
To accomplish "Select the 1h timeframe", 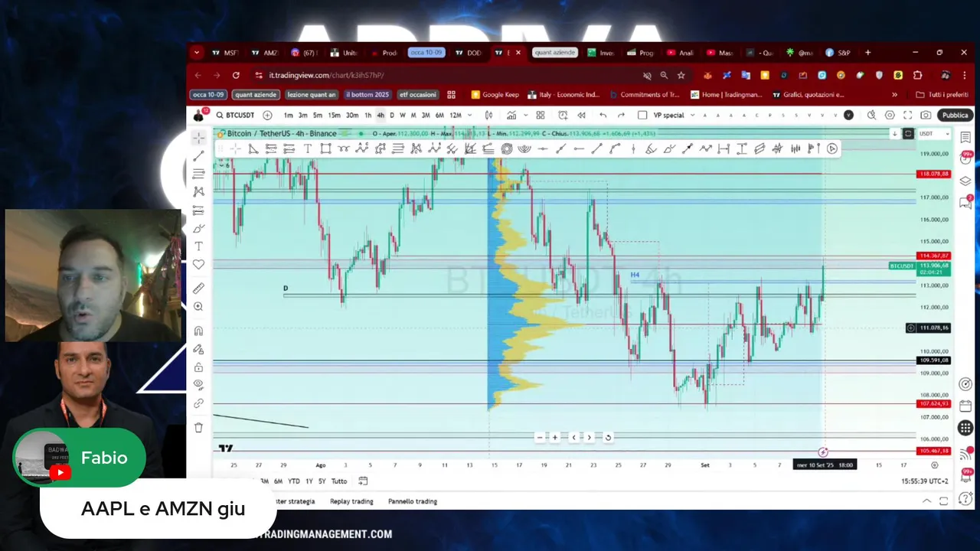I will (368, 115).
